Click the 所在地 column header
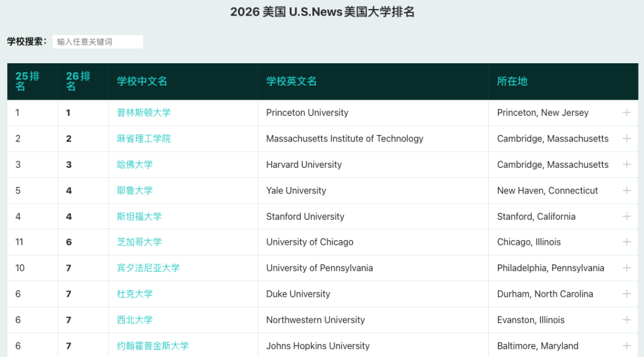Screen dimensions: 644x357 [512, 81]
